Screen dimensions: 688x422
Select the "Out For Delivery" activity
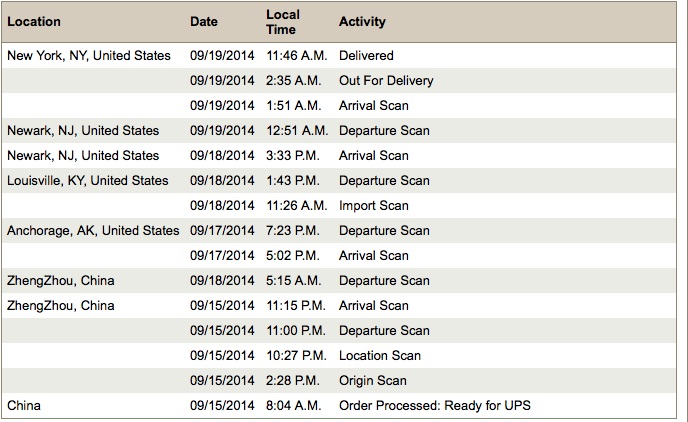[386, 81]
